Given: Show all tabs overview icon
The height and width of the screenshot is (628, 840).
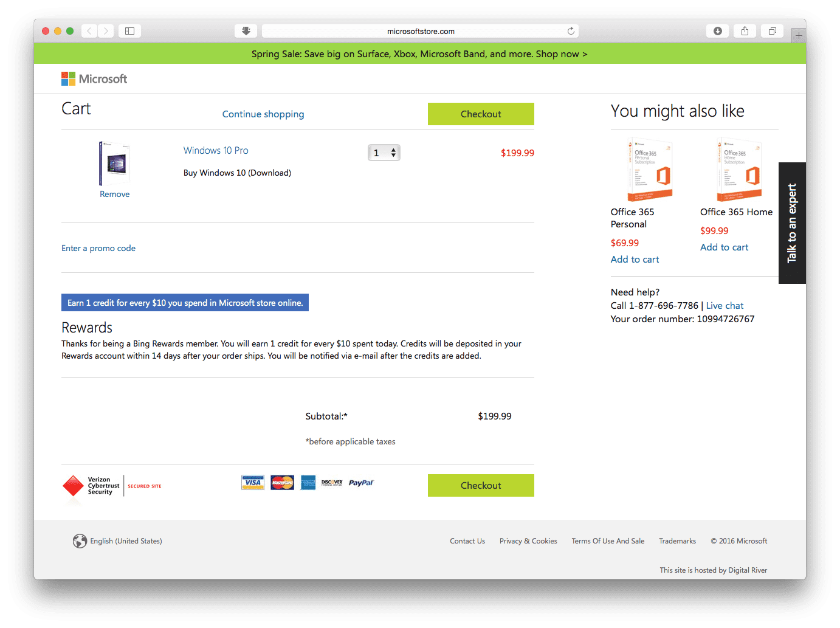Looking at the screenshot, I should (x=772, y=31).
